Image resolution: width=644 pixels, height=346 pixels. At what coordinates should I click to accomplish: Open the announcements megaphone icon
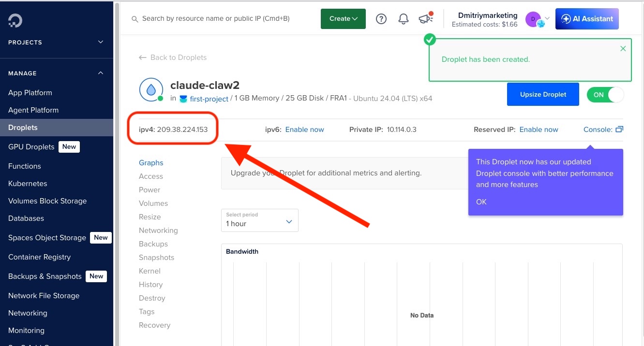tap(426, 18)
